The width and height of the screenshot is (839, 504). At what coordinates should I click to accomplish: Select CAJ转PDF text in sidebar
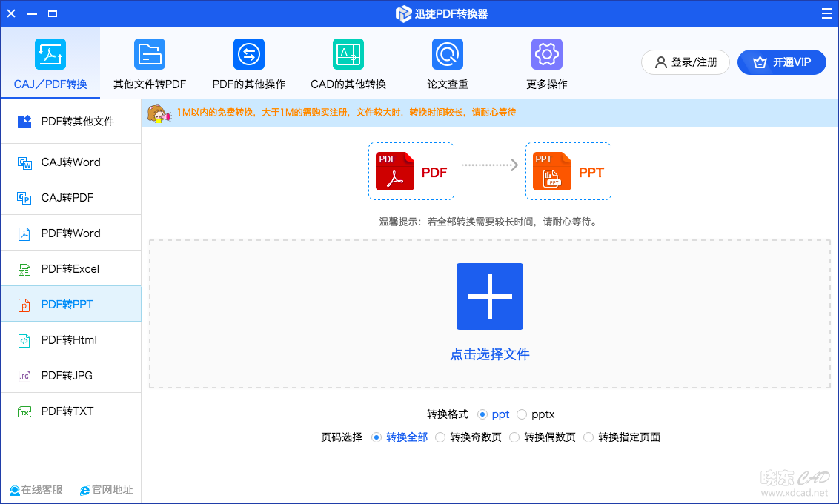[67, 198]
